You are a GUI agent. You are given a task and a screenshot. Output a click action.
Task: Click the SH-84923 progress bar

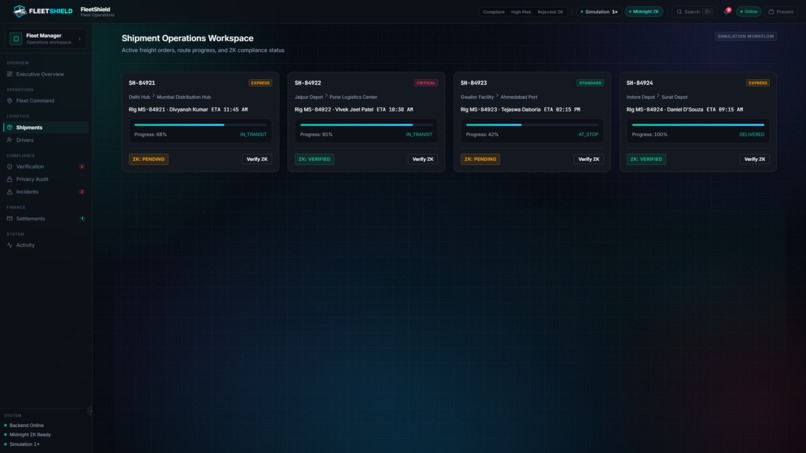(532, 125)
